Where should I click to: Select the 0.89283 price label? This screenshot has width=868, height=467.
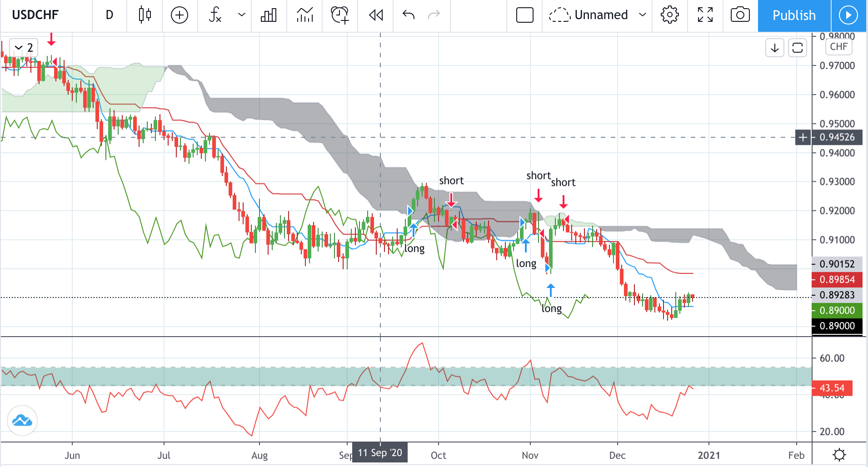click(x=837, y=295)
